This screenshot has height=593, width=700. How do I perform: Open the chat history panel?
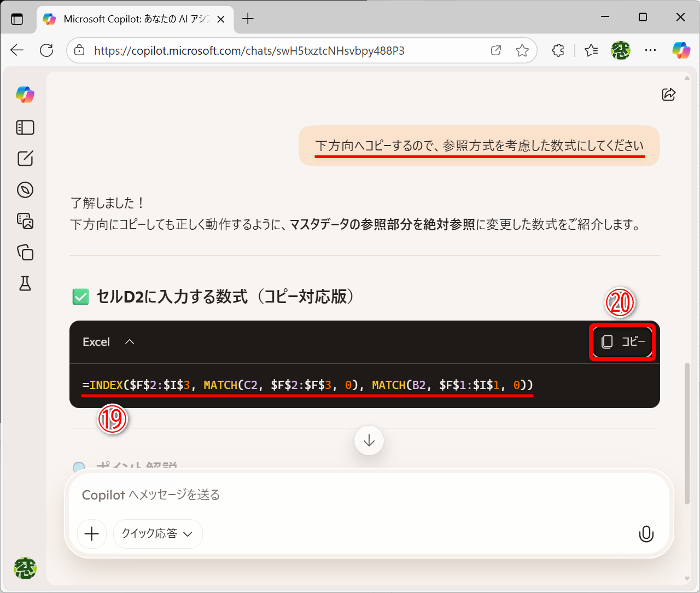(x=25, y=127)
